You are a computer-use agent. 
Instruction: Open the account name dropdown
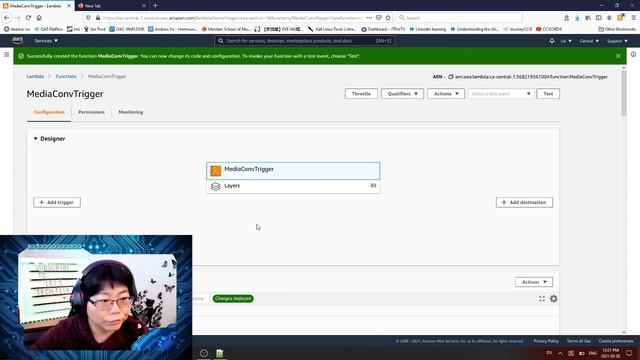coord(566,41)
